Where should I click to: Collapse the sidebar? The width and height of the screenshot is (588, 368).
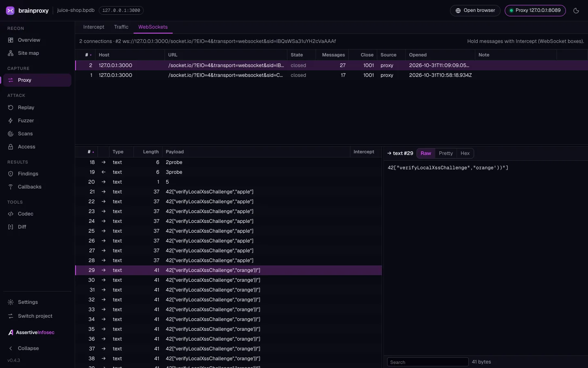37,348
